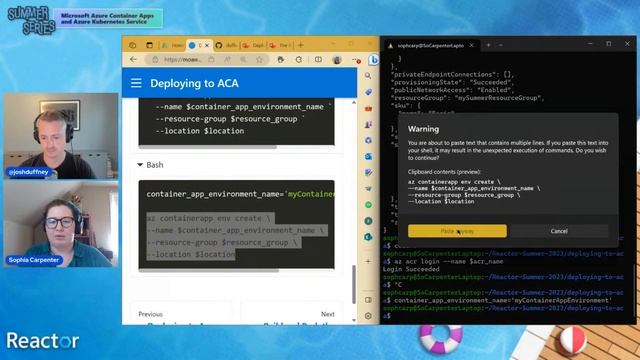Viewport: 640px width, 360px height.
Task: Open sidebar settings gear icon
Action: pyautogui.click(x=368, y=316)
